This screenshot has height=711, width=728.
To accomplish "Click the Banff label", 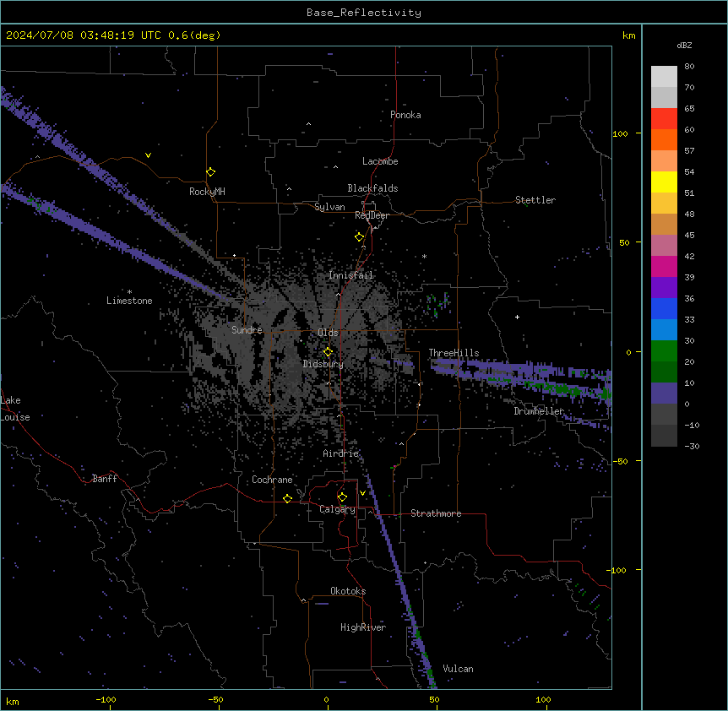I will (x=105, y=479).
